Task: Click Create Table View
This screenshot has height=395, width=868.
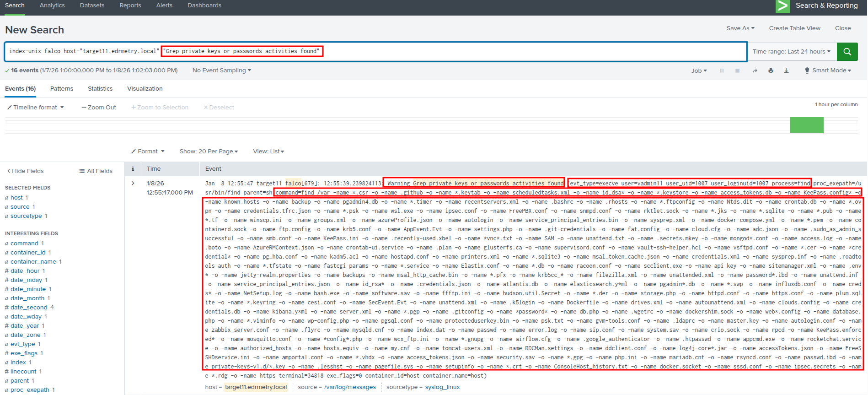Action: tap(794, 28)
